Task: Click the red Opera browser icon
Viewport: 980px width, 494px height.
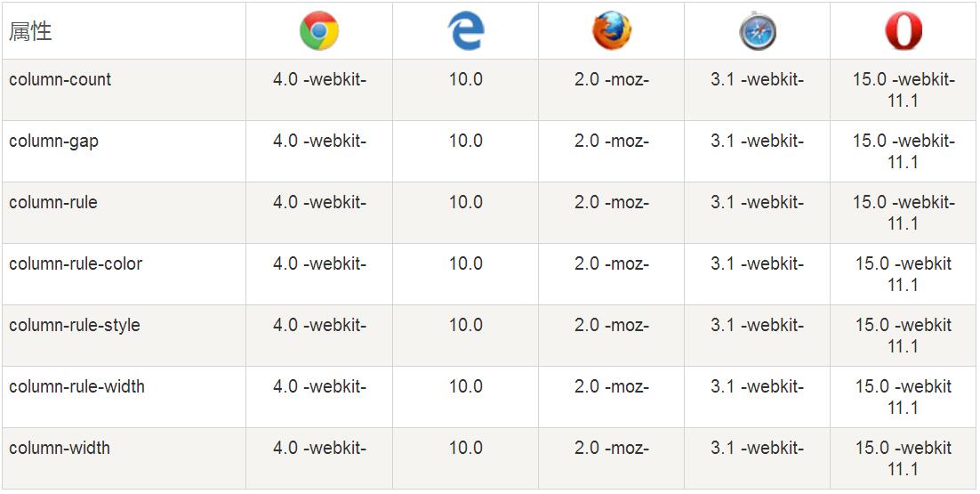Action: 904,31
